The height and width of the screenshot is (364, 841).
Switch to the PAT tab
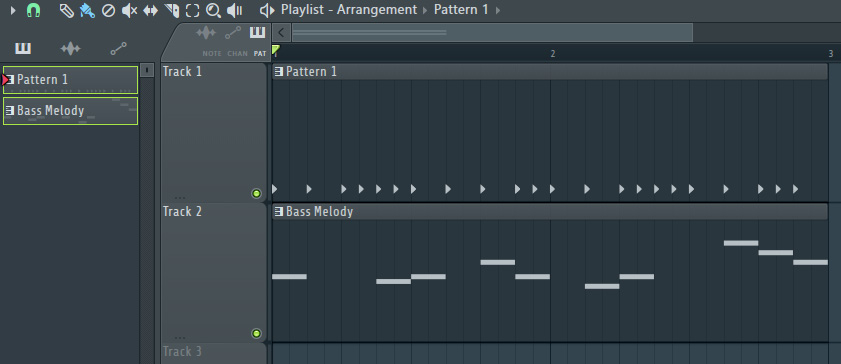pos(260,54)
